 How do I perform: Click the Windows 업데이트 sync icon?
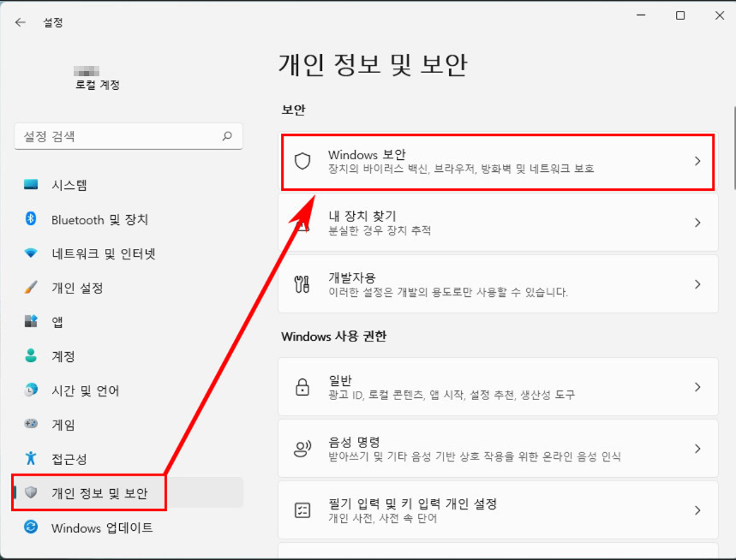click(31, 527)
